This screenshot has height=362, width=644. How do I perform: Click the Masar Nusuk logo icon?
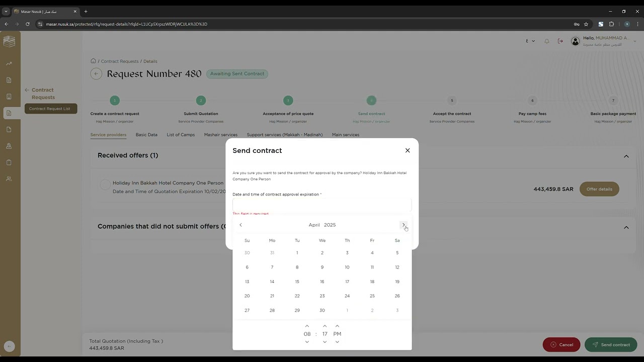point(9,41)
